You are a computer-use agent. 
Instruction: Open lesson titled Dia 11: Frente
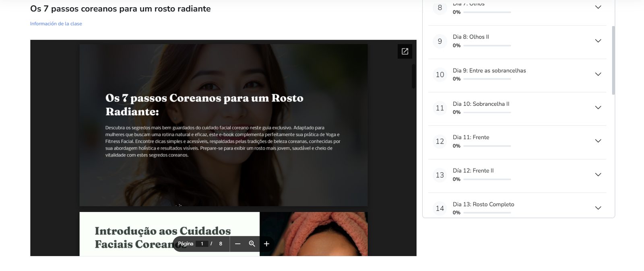click(x=471, y=137)
